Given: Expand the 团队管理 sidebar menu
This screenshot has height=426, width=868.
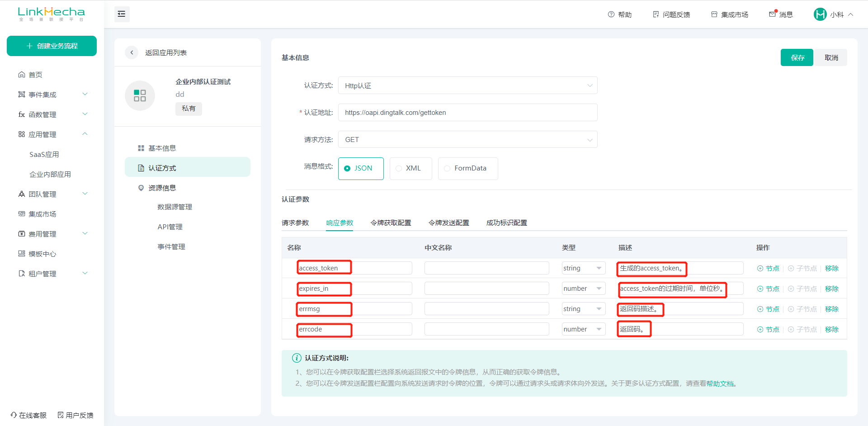Looking at the screenshot, I should (x=85, y=194).
